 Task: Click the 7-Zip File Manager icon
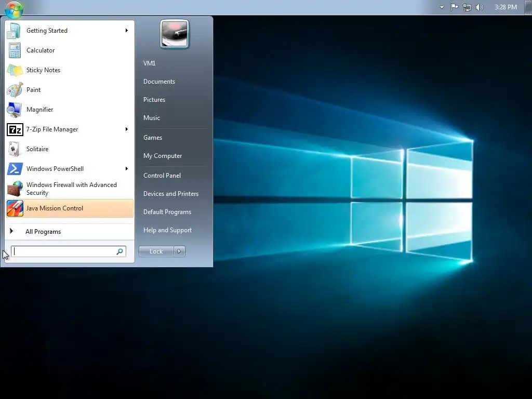coord(15,129)
